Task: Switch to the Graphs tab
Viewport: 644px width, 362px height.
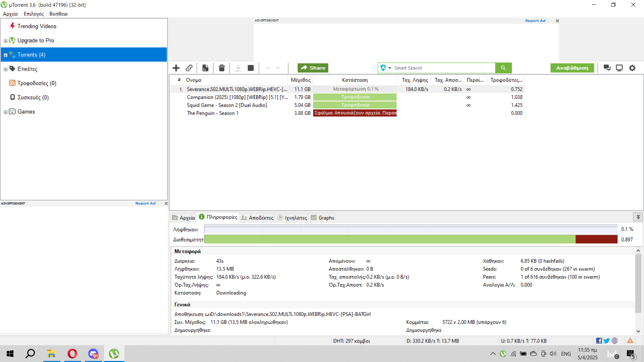Action: (x=323, y=218)
